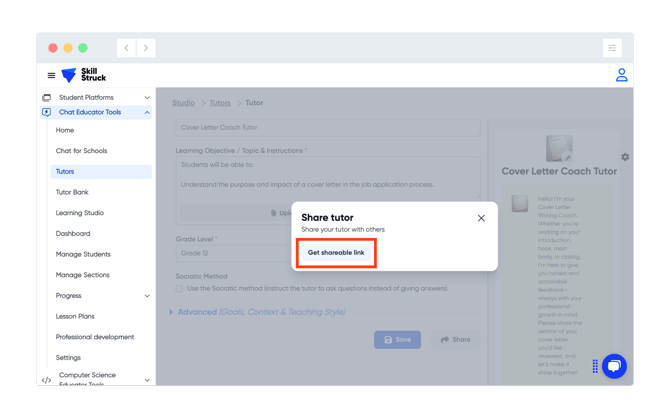Open the user profile icon

point(621,75)
